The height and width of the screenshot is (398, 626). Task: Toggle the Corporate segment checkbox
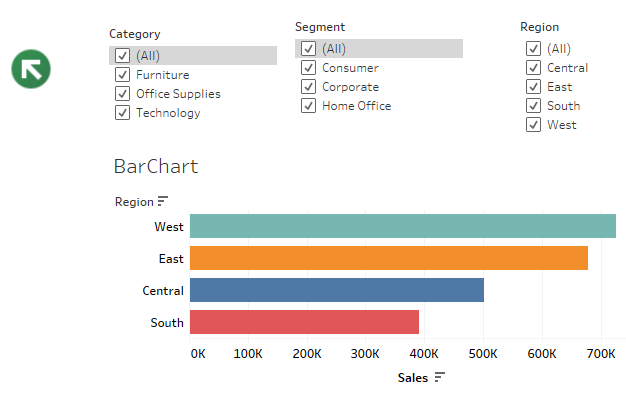308,87
